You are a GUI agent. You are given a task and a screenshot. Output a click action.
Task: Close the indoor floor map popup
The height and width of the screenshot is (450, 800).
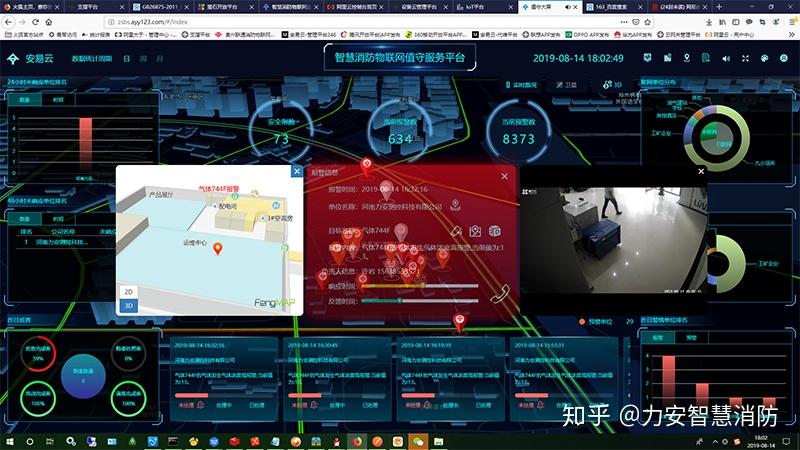[x=296, y=172]
